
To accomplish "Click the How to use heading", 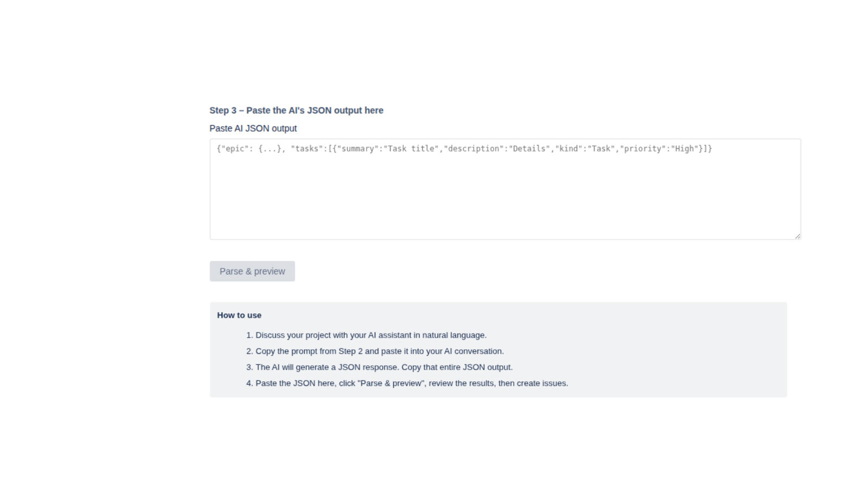I will tap(239, 315).
